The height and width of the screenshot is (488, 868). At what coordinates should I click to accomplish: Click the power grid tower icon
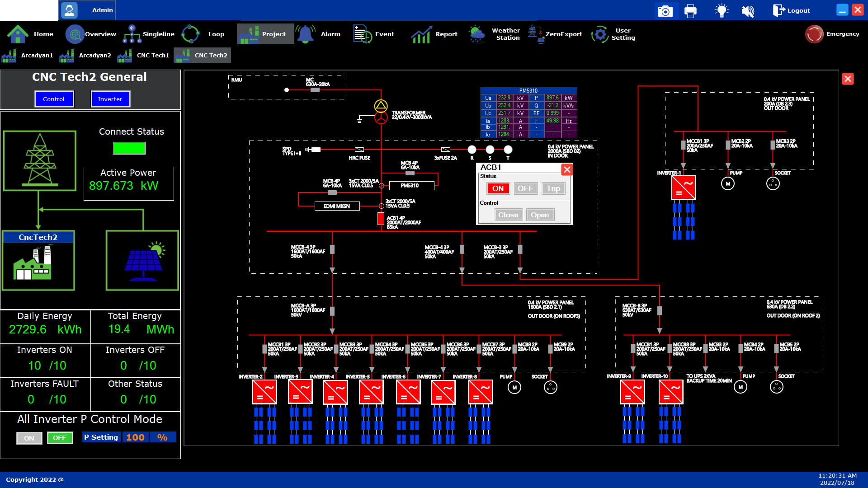click(x=40, y=160)
